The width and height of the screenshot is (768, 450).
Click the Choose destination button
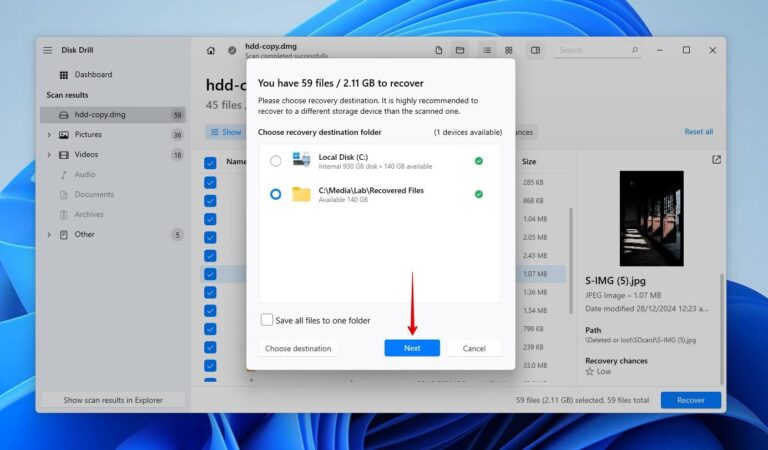[298, 348]
